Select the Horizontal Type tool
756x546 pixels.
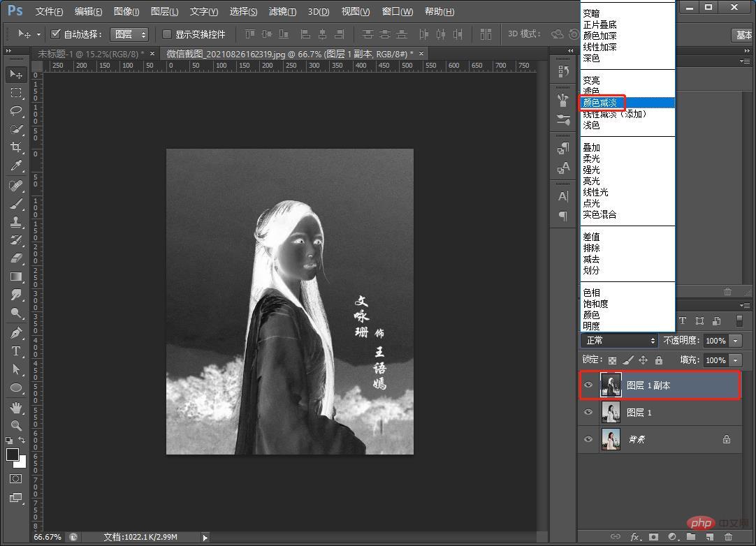click(16, 351)
